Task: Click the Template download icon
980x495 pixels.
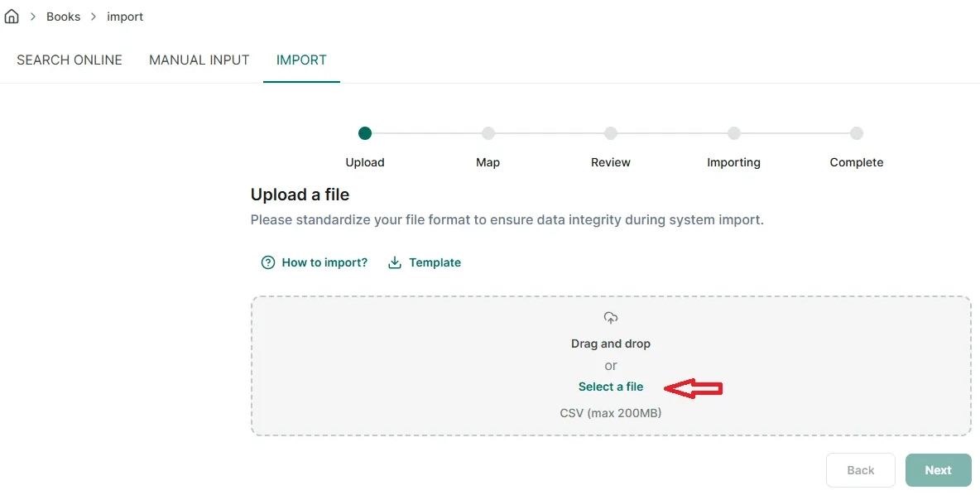Action: tap(394, 262)
